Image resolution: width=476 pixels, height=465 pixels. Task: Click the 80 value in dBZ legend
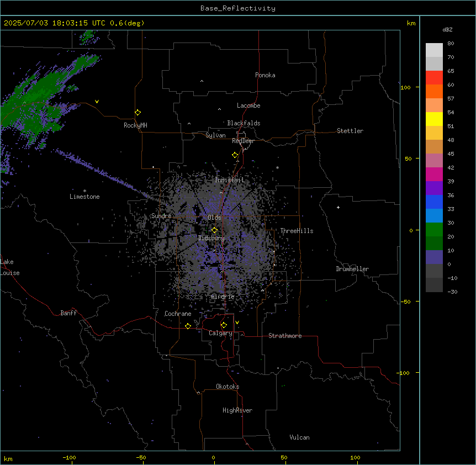coord(451,44)
